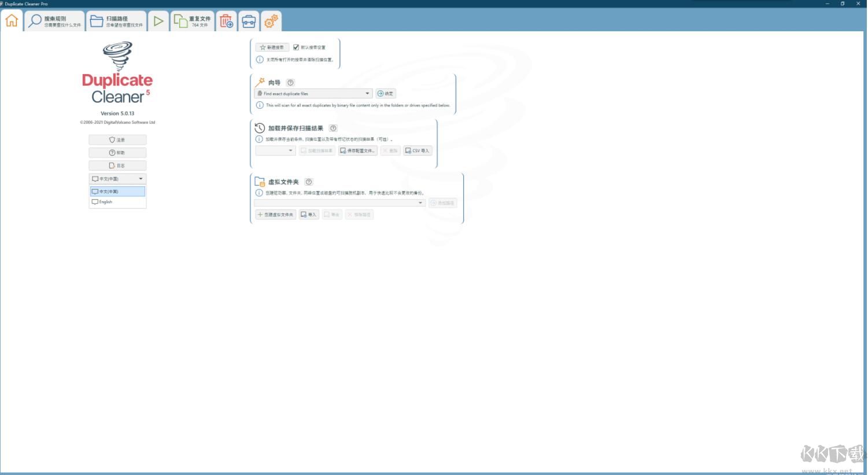The height and width of the screenshot is (475, 868).
Task: Open the 搜索规则 search rules tab
Action: click(x=56, y=20)
